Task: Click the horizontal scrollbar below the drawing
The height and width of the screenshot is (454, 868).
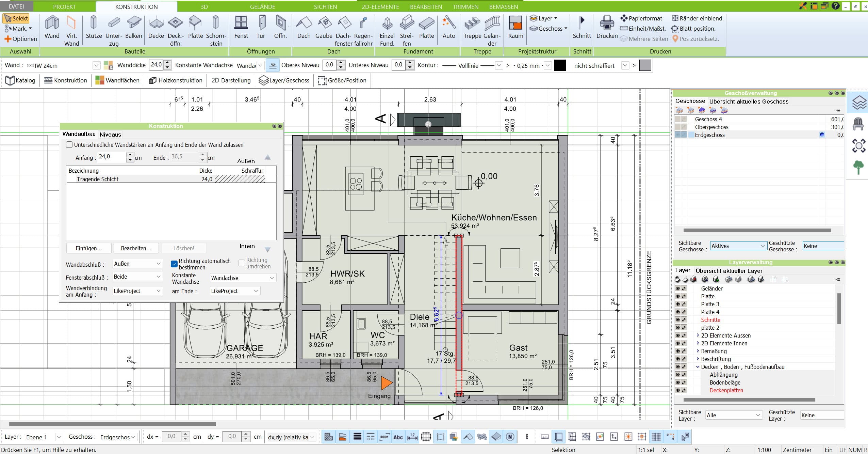Action: click(x=112, y=424)
